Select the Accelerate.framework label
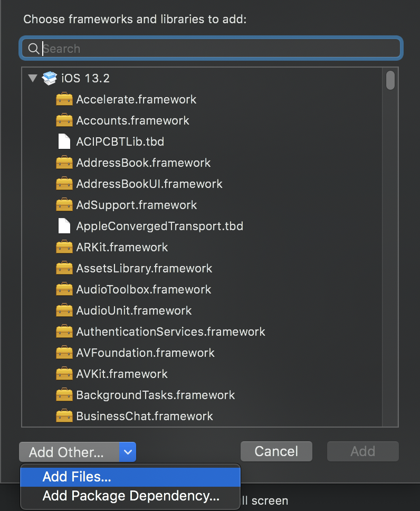 [136, 99]
